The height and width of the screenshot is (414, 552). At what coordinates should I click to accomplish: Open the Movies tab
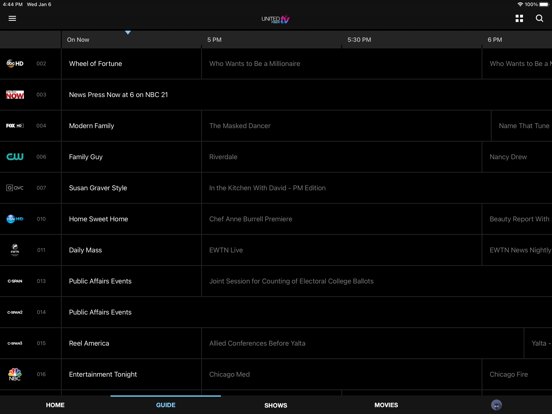tap(386, 405)
